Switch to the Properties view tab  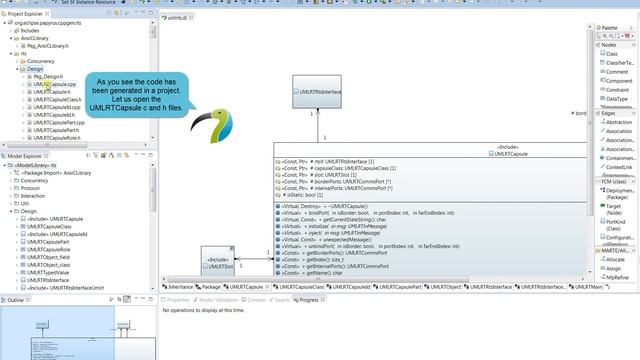click(x=176, y=300)
